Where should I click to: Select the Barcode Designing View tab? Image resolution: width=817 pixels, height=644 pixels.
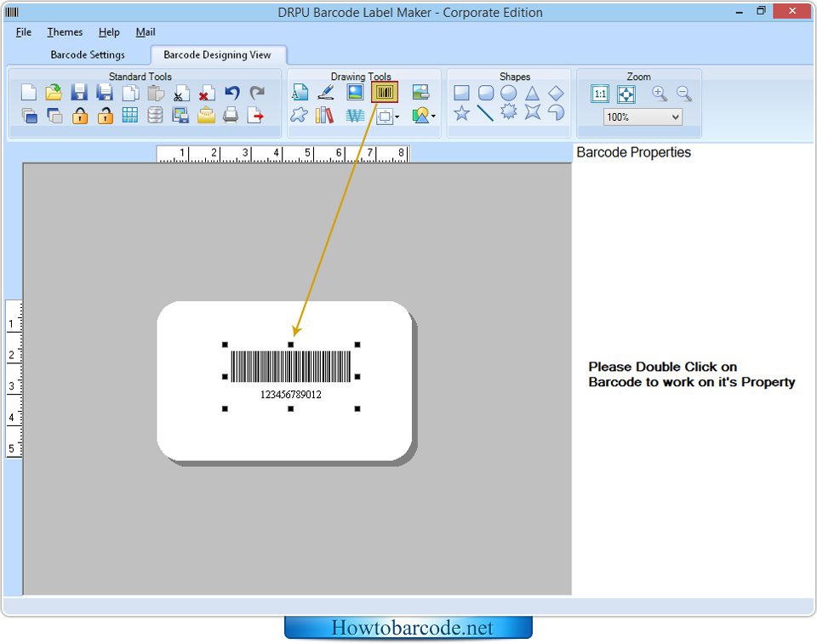coord(217,54)
